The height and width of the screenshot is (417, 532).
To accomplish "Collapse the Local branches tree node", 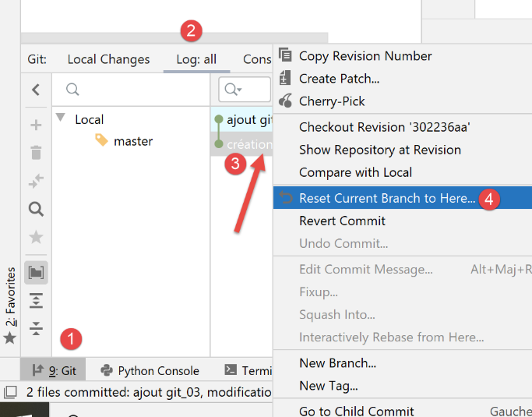I will [61, 118].
